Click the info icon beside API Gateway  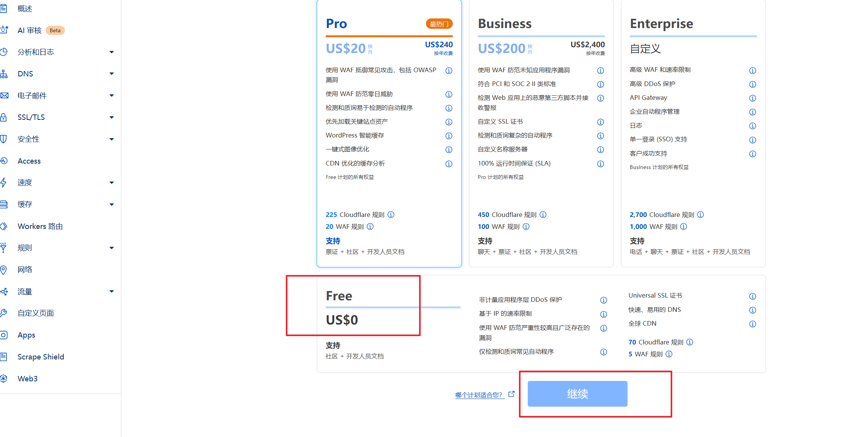click(752, 98)
